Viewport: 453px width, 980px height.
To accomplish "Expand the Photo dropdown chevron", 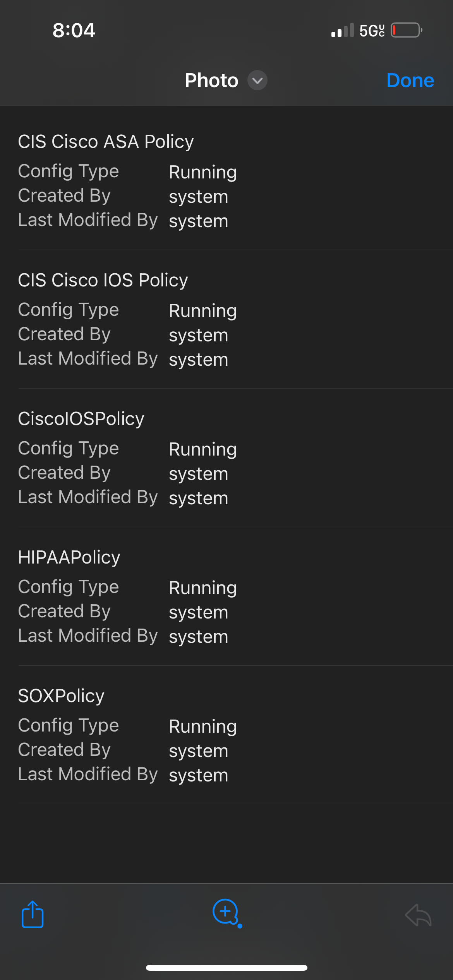I will point(257,81).
